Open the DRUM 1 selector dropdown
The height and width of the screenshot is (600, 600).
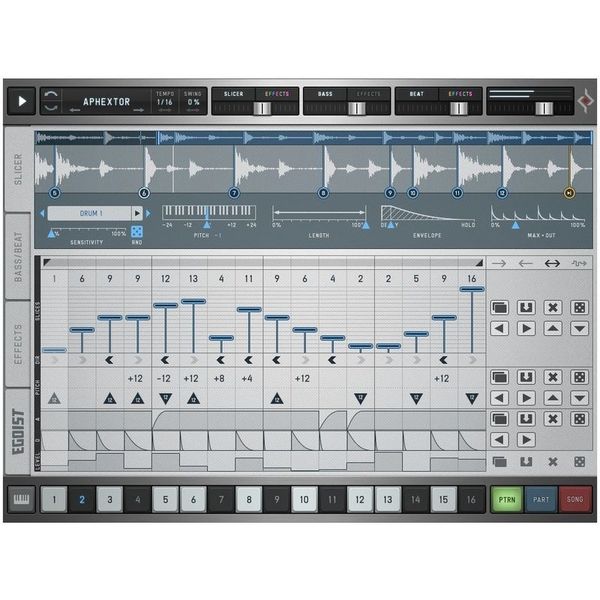tap(95, 213)
